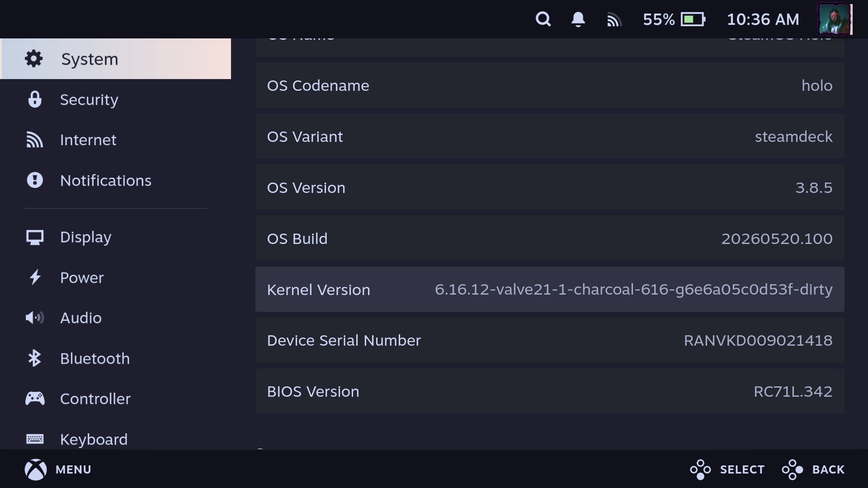
Task: Check the Wi-Fi signal status icon
Action: pos(614,20)
